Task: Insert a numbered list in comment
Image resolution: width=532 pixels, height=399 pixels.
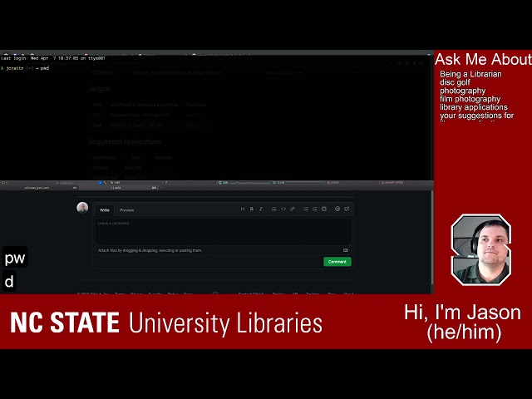Action: tap(315, 209)
